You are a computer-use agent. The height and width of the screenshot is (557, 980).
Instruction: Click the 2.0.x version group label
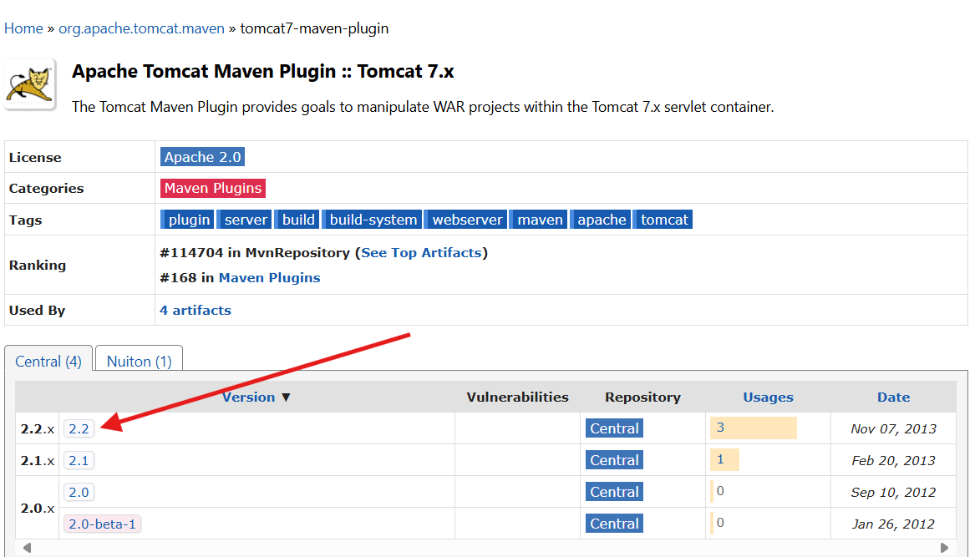(38, 509)
